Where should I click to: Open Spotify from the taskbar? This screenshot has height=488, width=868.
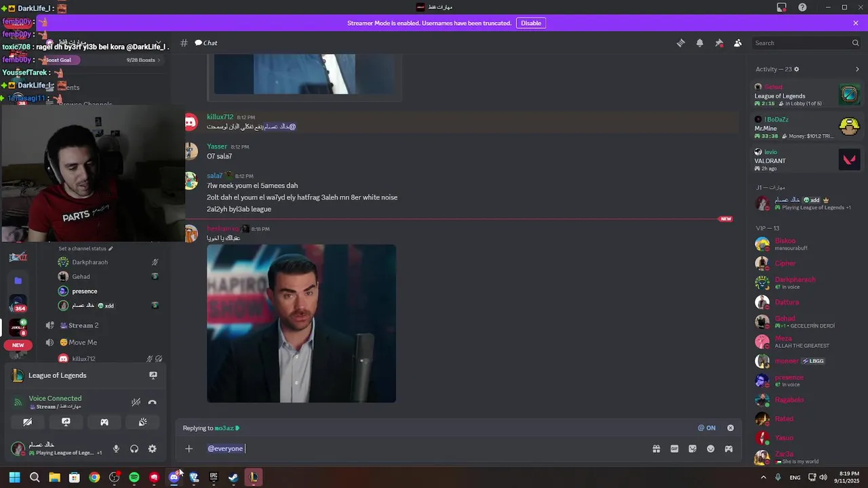(134, 477)
